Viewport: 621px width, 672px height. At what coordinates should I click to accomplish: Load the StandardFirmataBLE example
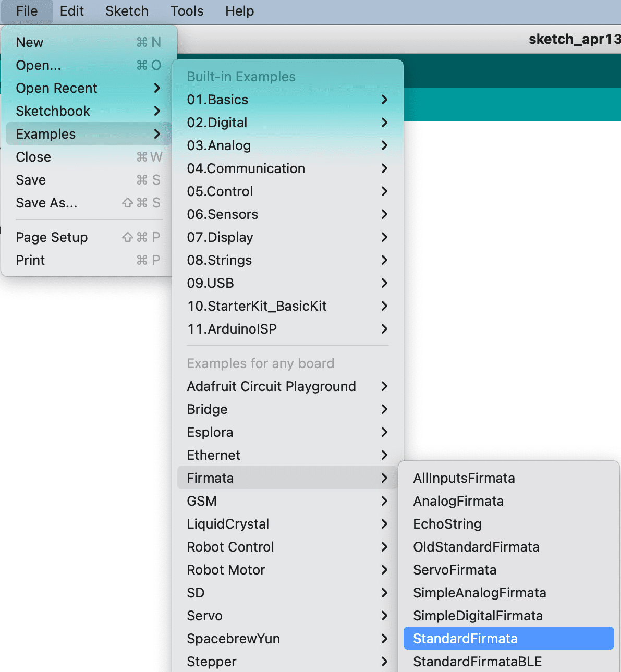coord(509,661)
